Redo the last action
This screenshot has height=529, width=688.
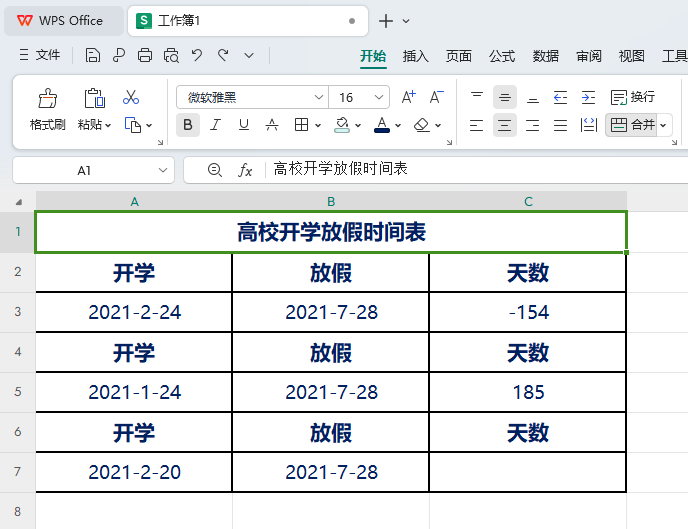[223, 56]
